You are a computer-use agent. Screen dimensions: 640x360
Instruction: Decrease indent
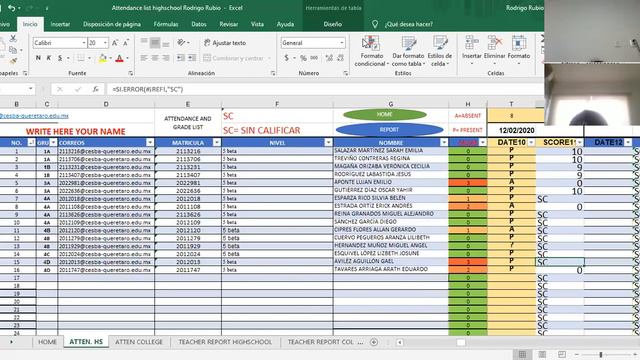[x=180, y=58]
